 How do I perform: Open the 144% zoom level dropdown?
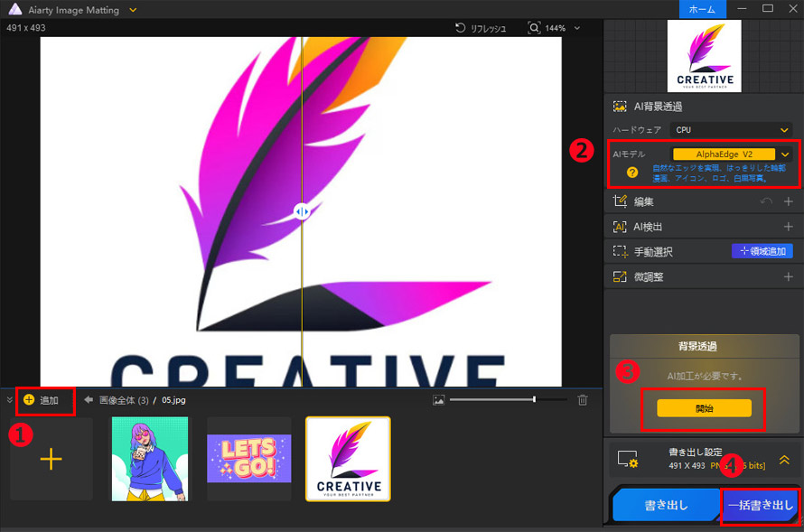click(576, 28)
